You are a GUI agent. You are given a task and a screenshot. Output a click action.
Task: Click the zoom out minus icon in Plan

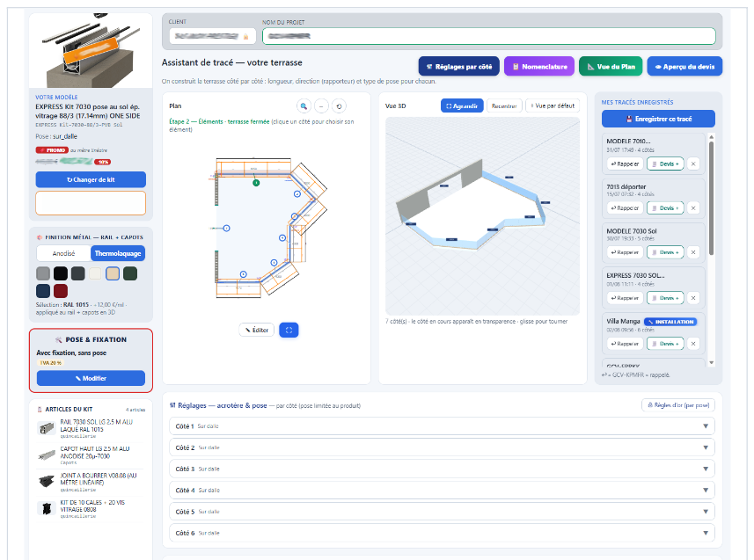pos(321,106)
